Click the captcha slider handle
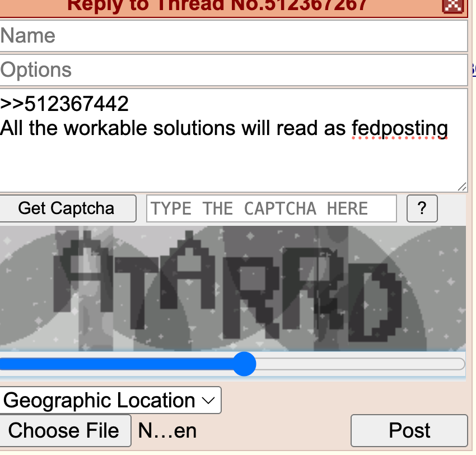This screenshot has height=455, width=476. coord(244,364)
